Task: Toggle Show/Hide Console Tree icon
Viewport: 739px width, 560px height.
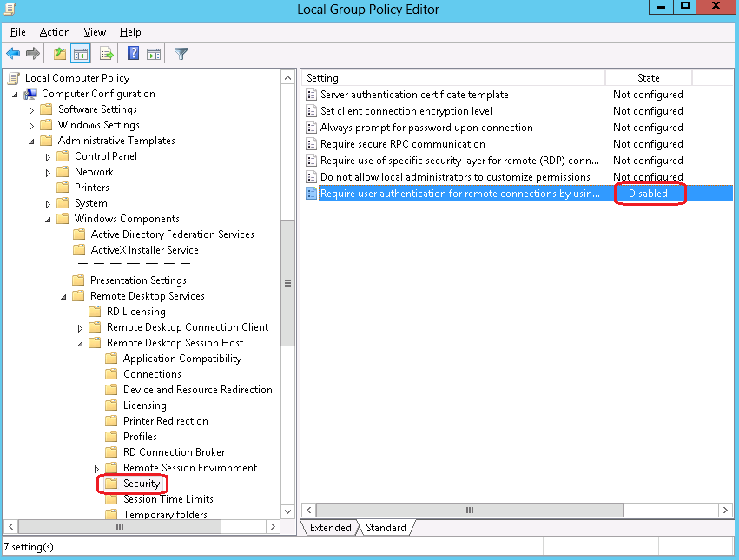Action: pyautogui.click(x=80, y=54)
